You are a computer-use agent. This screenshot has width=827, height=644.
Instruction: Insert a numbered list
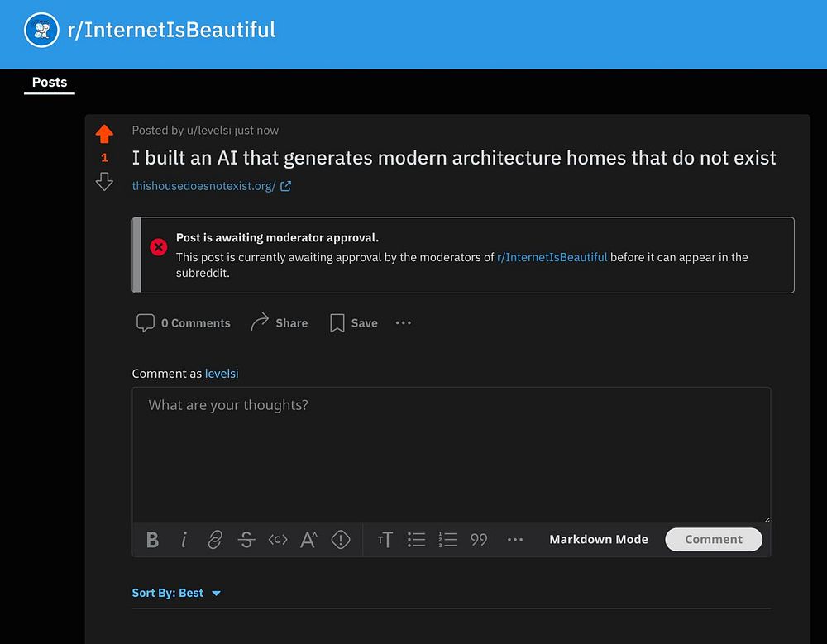click(x=447, y=540)
